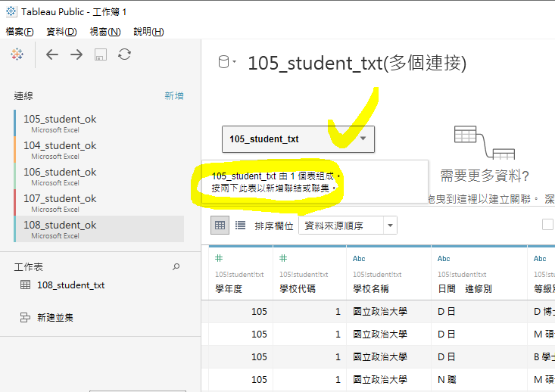Click the data source cylinder icon
Viewport: 555px width, 392px height.
coord(223,62)
